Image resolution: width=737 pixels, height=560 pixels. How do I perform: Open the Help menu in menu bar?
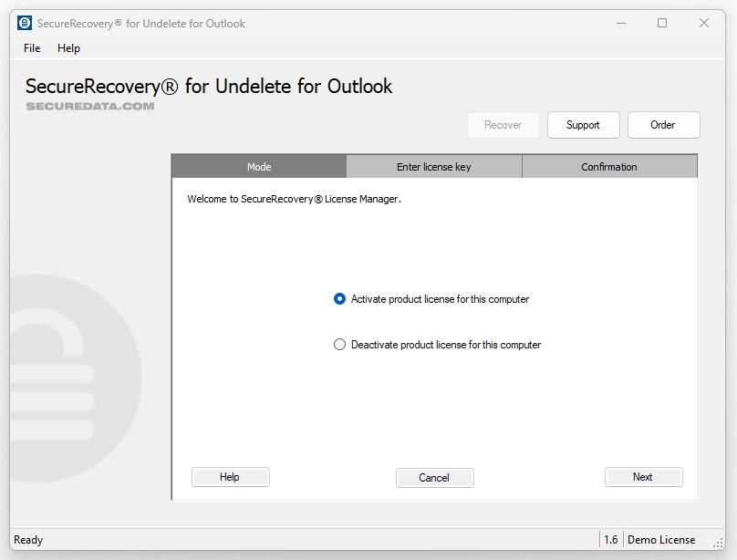[x=68, y=48]
